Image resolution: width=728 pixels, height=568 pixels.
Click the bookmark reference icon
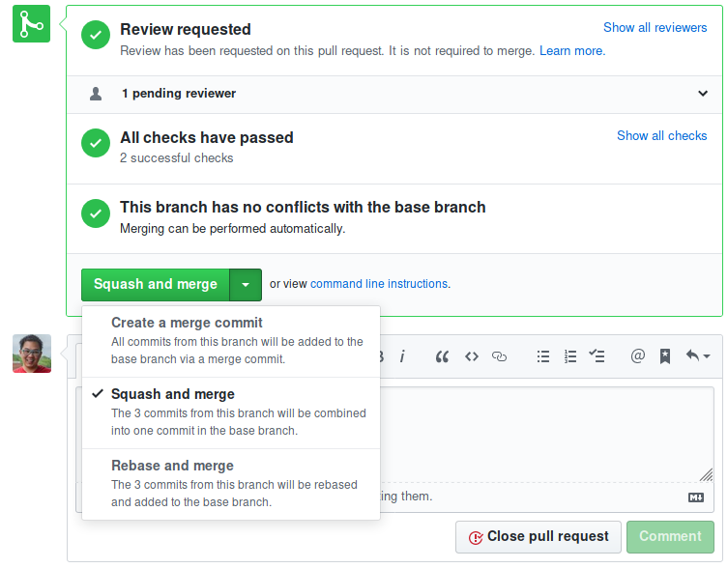(x=665, y=356)
